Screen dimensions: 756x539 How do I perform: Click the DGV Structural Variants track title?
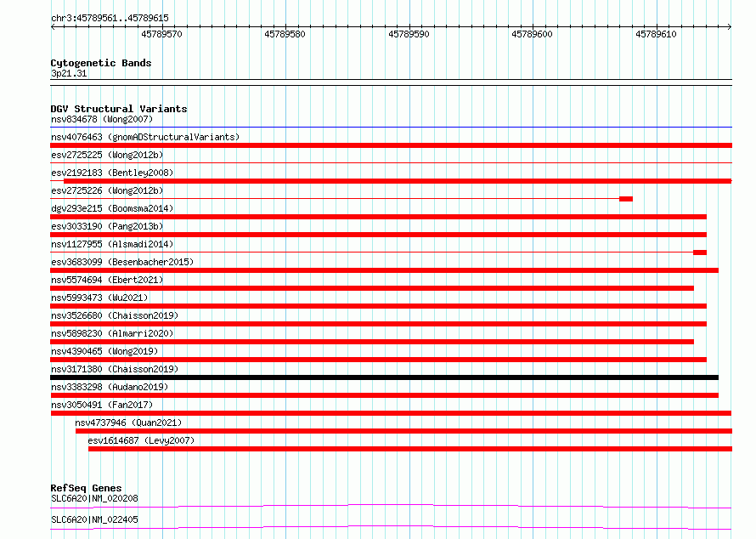pyautogui.click(x=119, y=109)
